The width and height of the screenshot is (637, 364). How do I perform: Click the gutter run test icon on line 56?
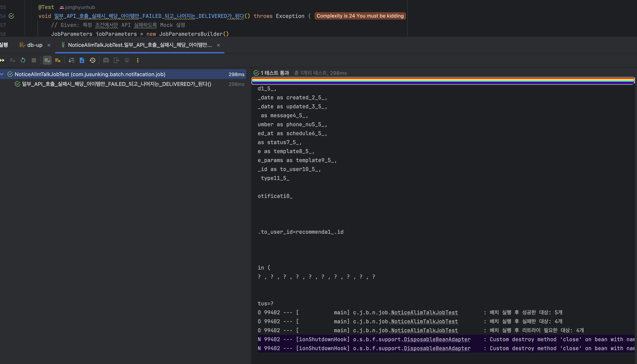(x=11, y=16)
